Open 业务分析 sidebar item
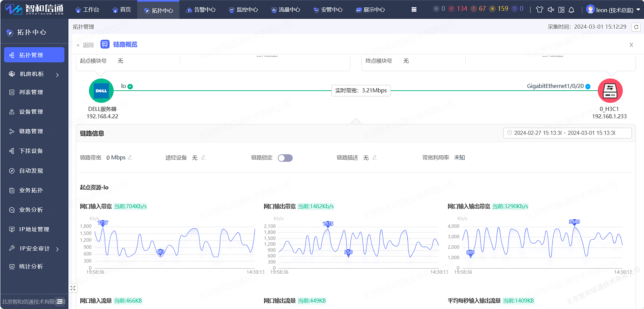 (x=34, y=210)
